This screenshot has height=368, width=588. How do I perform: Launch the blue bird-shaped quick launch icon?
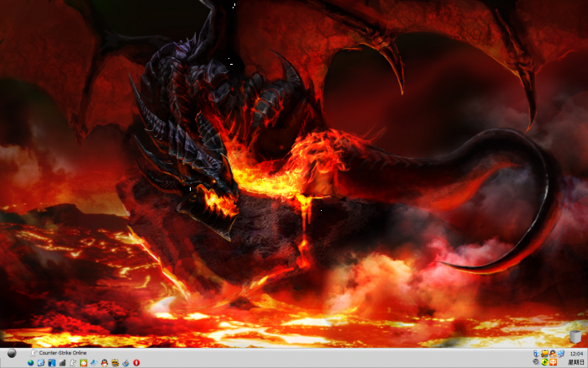(x=94, y=363)
